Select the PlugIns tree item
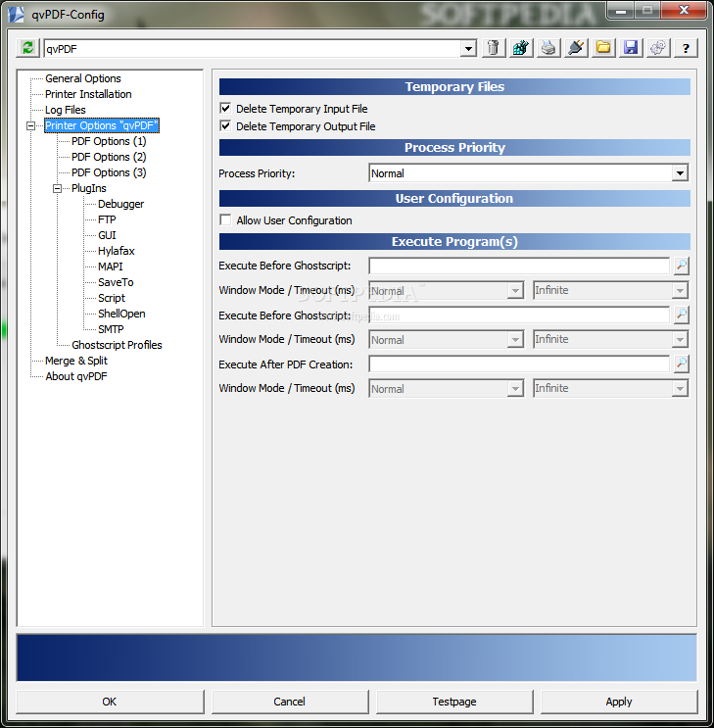 (x=89, y=188)
